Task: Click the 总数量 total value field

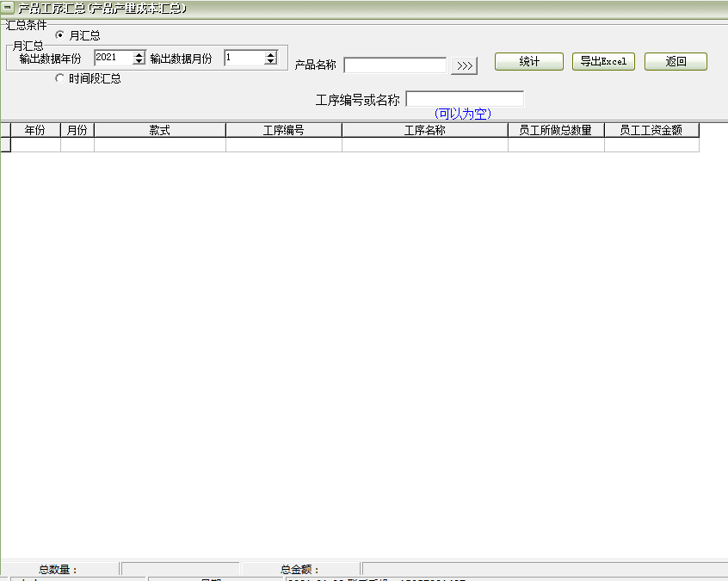Action: click(x=180, y=569)
